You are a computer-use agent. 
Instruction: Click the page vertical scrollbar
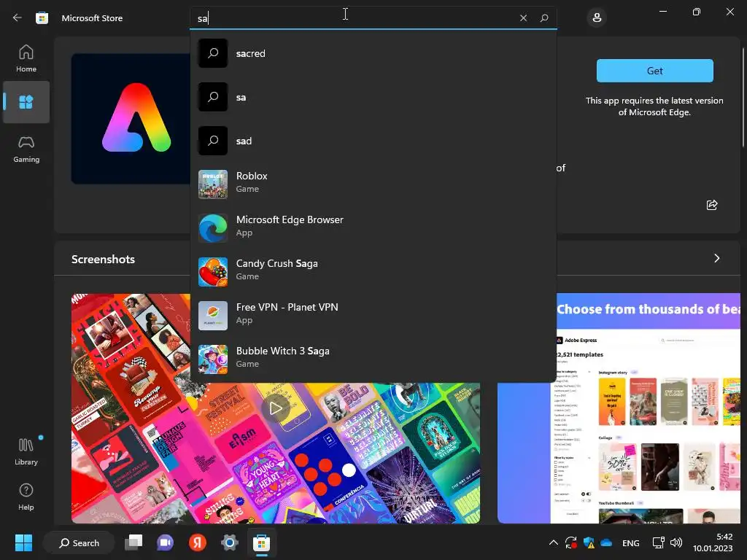click(x=743, y=98)
